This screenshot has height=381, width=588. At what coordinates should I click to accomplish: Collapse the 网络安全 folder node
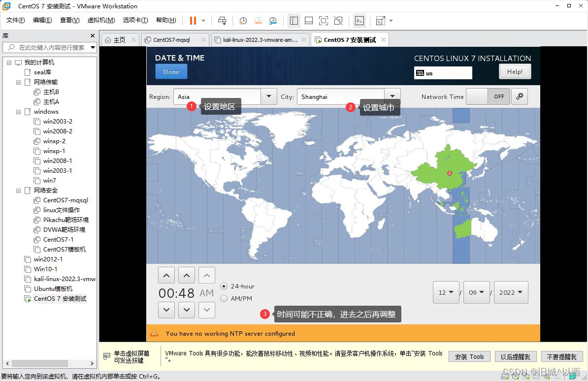click(18, 190)
